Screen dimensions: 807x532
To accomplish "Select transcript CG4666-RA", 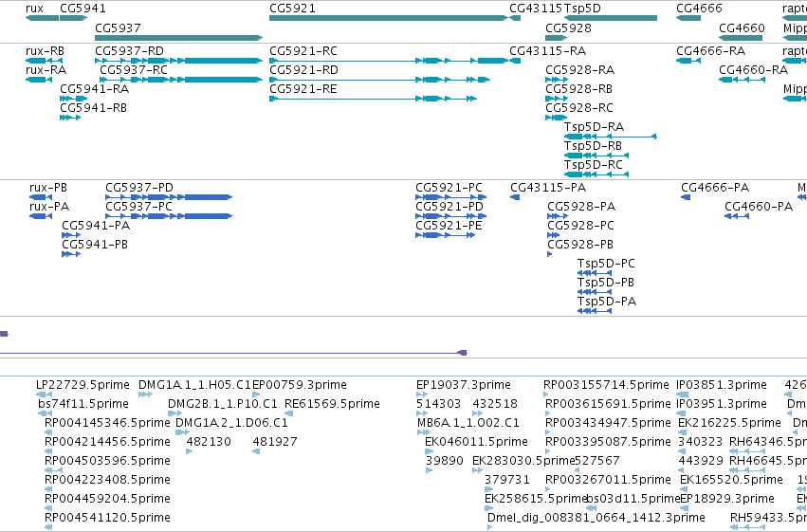I will (711, 51).
